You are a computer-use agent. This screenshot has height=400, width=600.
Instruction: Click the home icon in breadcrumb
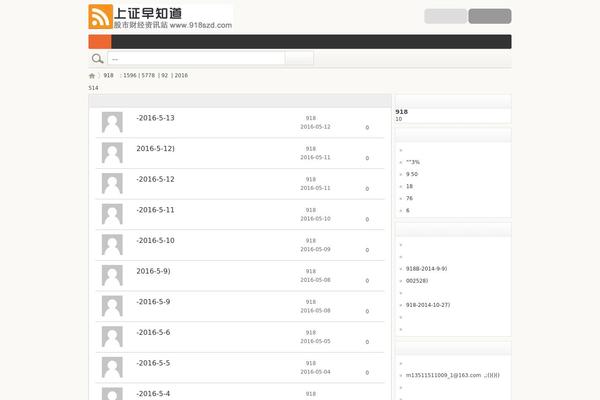tap(92, 76)
